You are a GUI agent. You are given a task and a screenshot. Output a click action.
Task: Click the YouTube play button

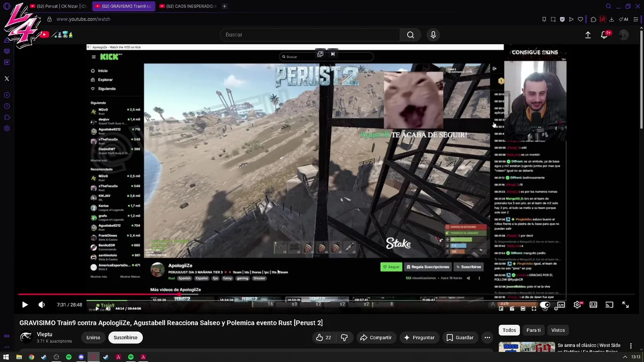click(25, 305)
